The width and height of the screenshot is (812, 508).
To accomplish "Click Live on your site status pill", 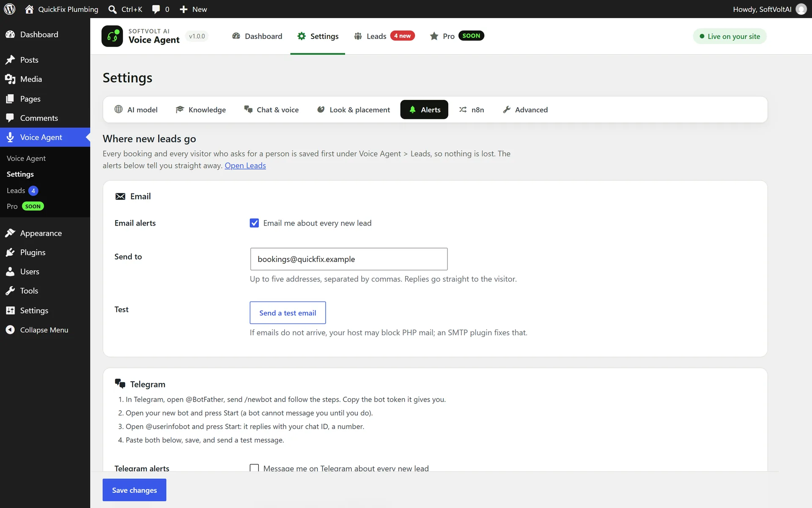I will [730, 36].
